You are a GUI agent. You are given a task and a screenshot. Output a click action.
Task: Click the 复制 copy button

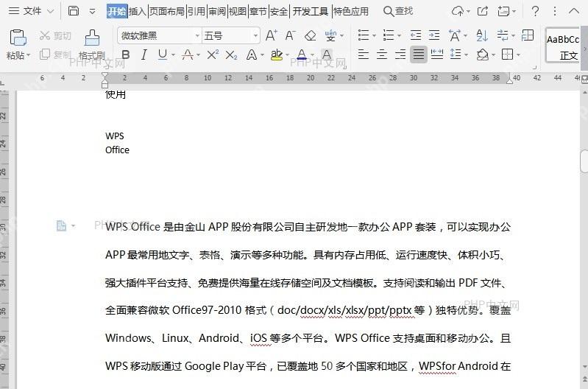(55, 55)
